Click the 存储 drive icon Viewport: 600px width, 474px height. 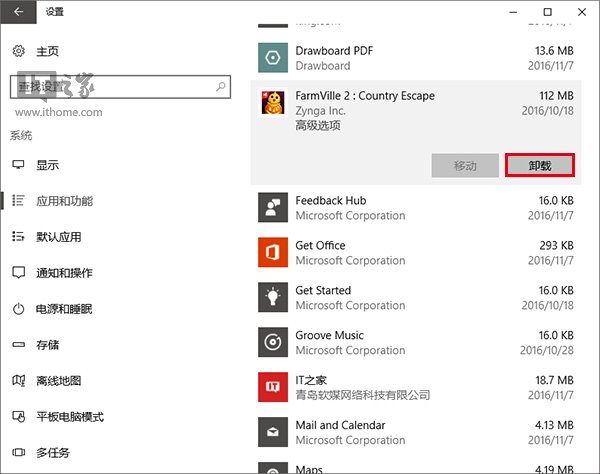pyautogui.click(x=18, y=345)
